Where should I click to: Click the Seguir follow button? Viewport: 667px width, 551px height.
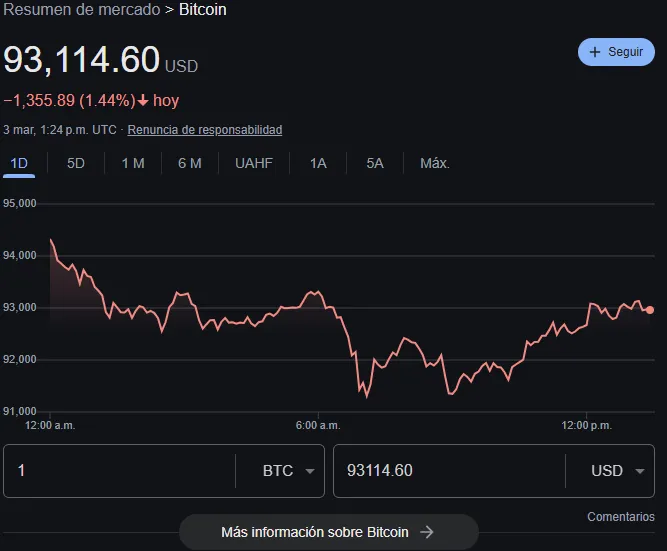pyautogui.click(x=616, y=52)
